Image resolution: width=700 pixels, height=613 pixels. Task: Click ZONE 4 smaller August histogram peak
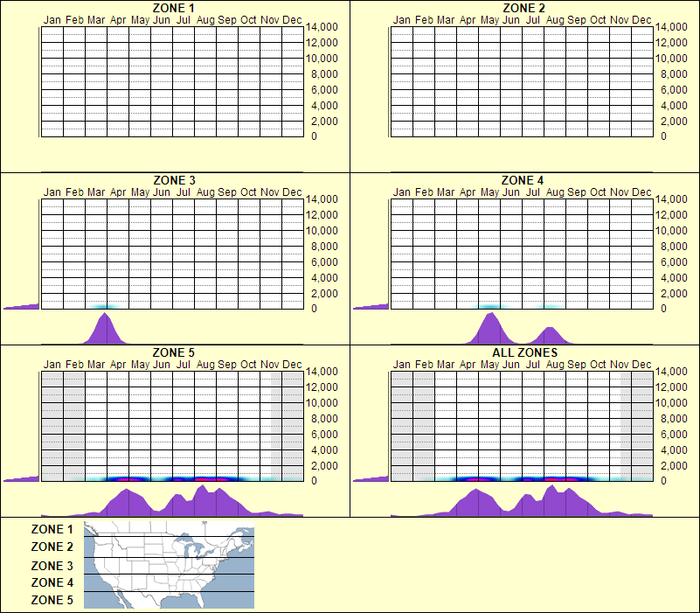[551, 337]
